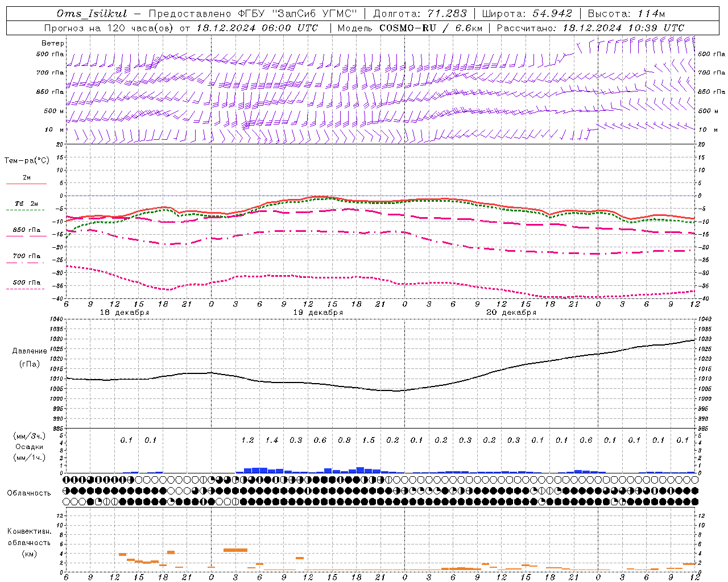The width and height of the screenshot is (728, 582).
Task: Click the 1.5 precipitation value
Action: coord(369,440)
